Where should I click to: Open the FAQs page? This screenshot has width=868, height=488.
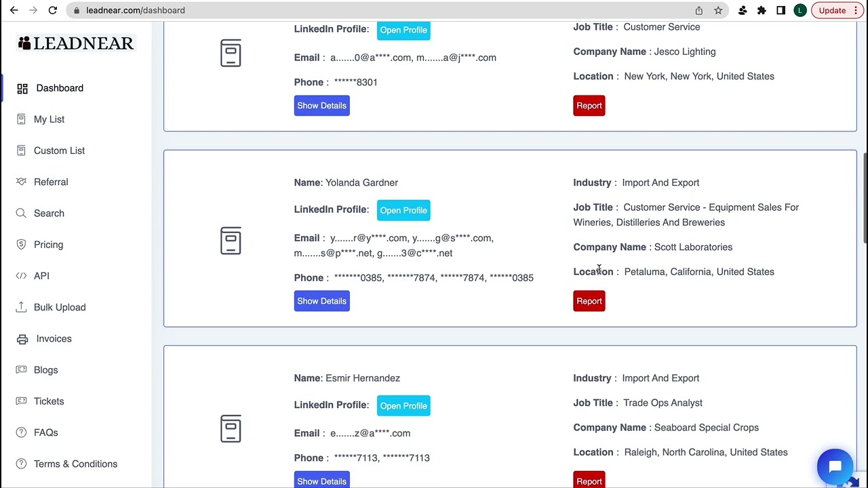(x=45, y=432)
